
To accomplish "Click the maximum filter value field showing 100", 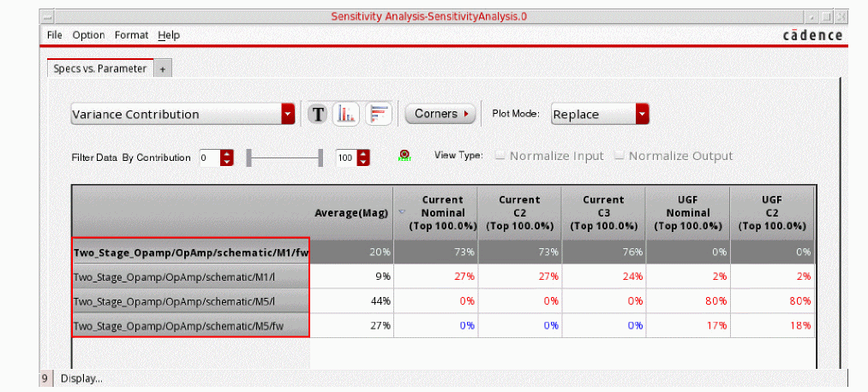I will [346, 157].
